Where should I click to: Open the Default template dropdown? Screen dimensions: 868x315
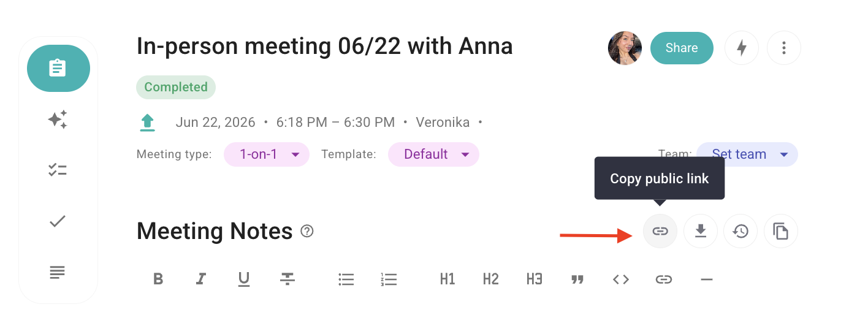[433, 154]
